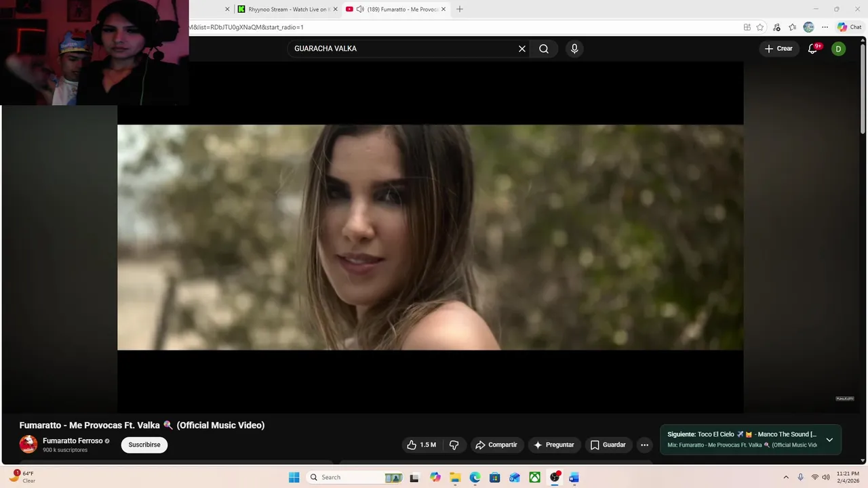Open the account avatar with letter D
This screenshot has height=488, width=868.
pyautogui.click(x=839, y=49)
